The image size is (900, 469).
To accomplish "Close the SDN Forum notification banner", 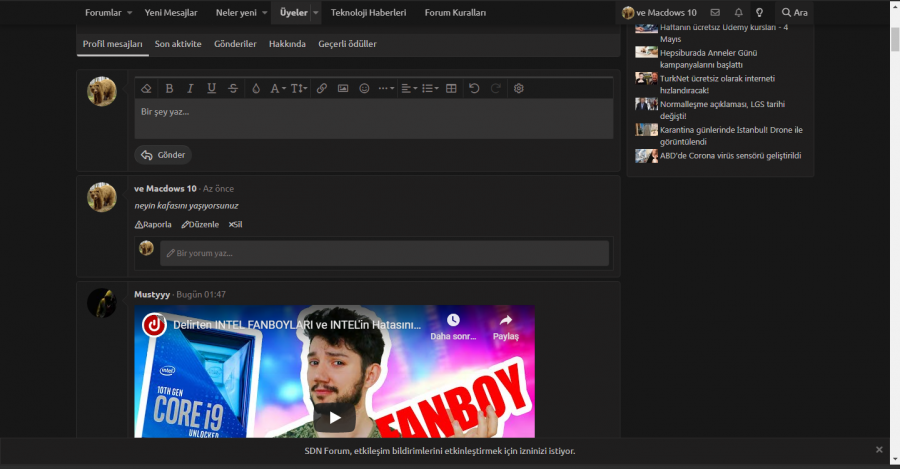I will [x=879, y=450].
